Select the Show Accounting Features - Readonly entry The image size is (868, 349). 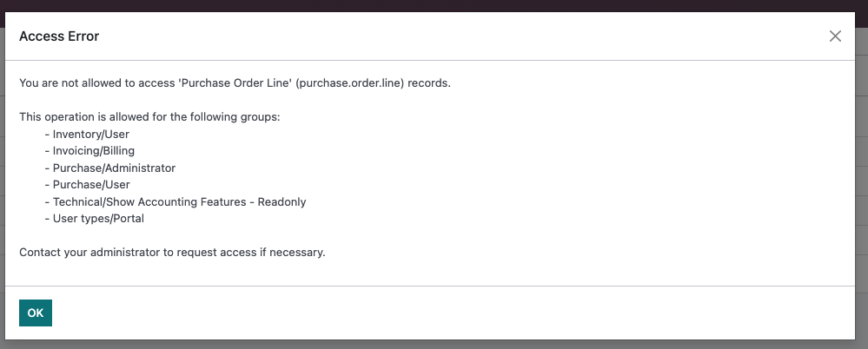208,201
